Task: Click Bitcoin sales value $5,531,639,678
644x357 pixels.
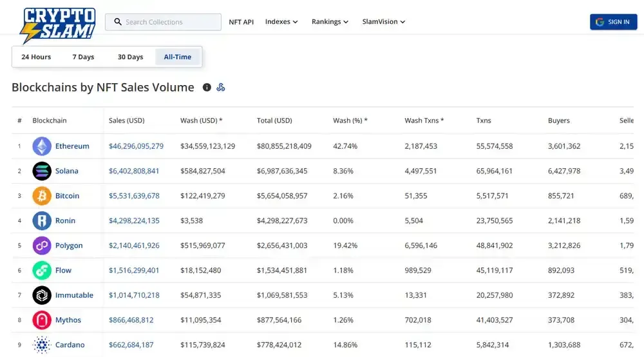Action: click(134, 196)
